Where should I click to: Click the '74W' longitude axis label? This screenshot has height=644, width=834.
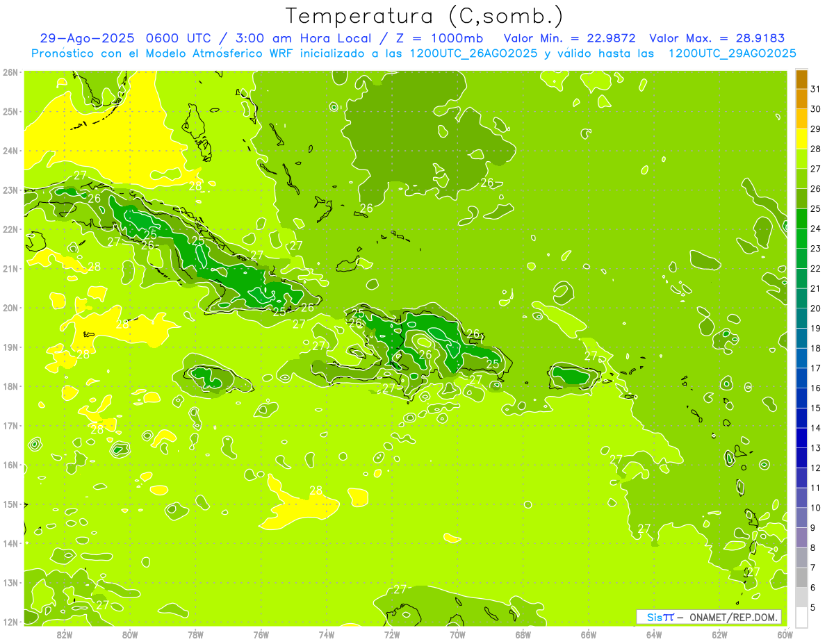(327, 634)
